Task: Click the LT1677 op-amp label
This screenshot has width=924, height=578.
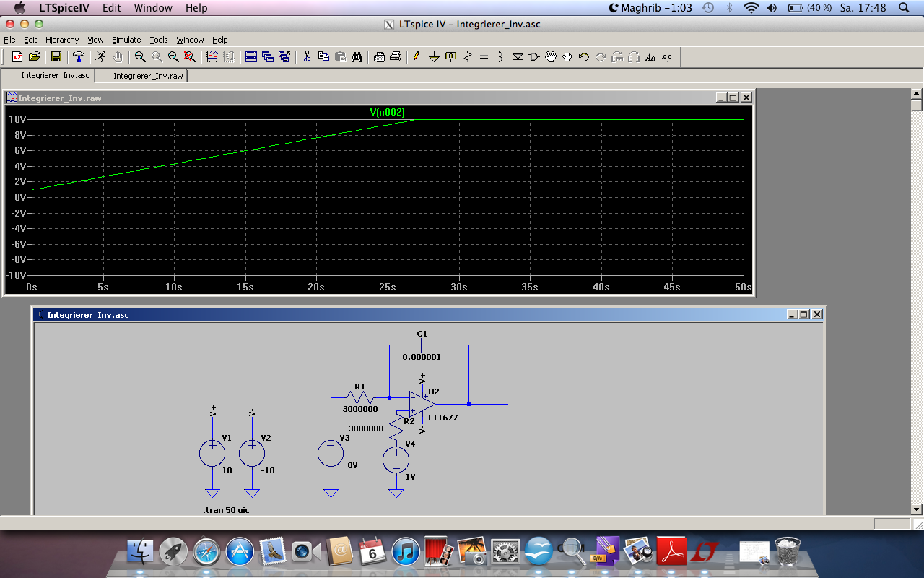Action: click(x=443, y=418)
